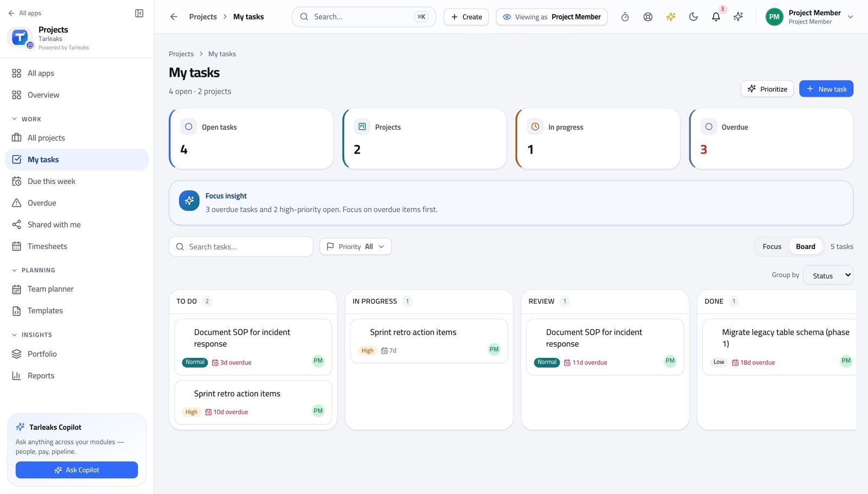Image resolution: width=868 pixels, height=494 pixels.
Task: Click the 11d overdue label
Action: click(585, 363)
